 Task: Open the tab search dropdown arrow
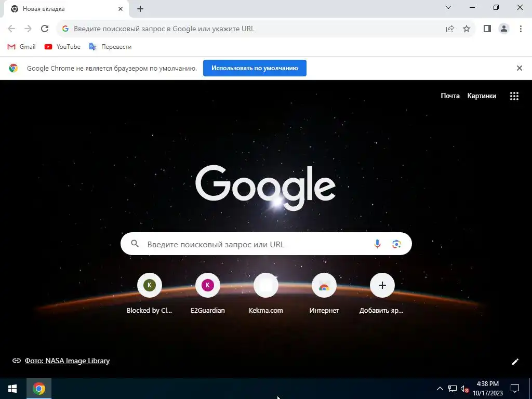[x=448, y=7]
